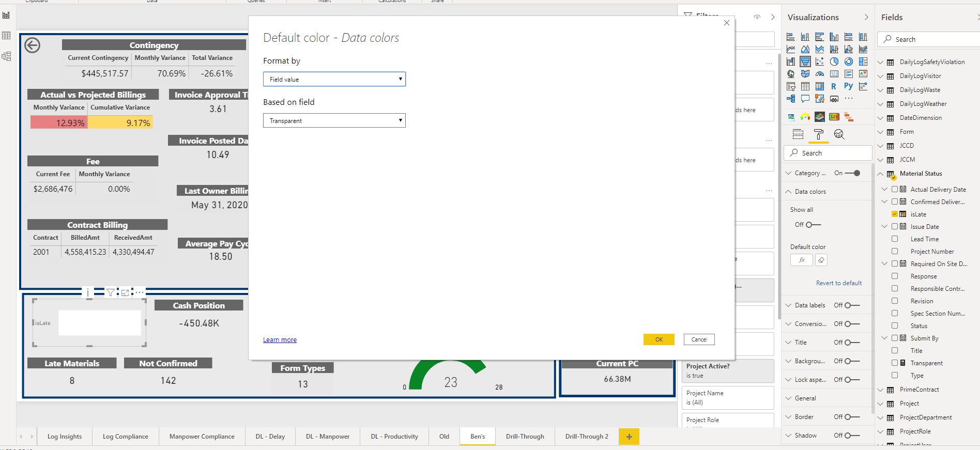Click in the Fields search box
This screenshot has height=450, width=980.
(929, 39)
